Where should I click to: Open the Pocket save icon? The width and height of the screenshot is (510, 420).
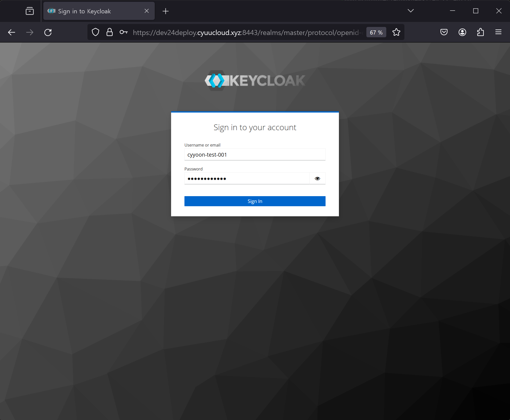pos(444,32)
